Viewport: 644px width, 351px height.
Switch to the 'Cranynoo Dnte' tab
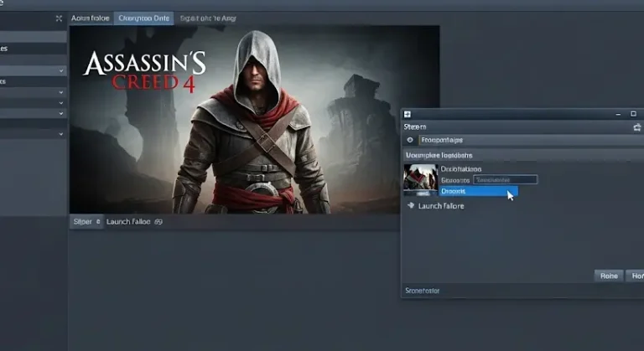click(143, 18)
